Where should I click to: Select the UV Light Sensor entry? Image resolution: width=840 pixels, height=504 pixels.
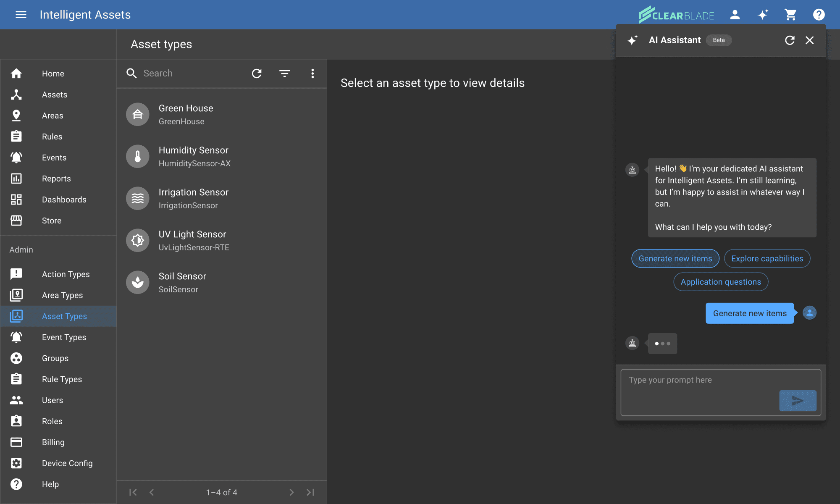[x=192, y=240]
